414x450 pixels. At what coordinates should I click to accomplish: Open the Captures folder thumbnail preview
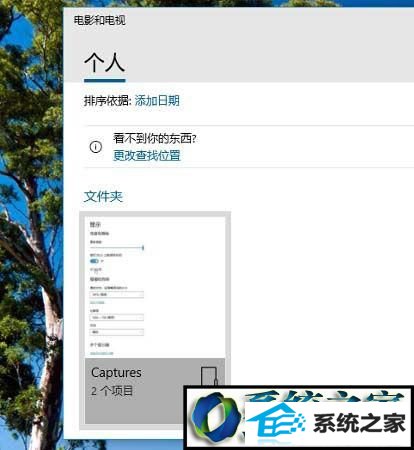(155, 287)
